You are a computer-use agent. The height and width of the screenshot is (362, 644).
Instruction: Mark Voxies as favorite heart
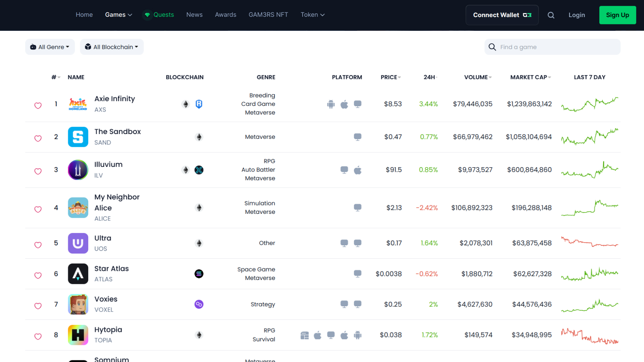pyautogui.click(x=38, y=306)
